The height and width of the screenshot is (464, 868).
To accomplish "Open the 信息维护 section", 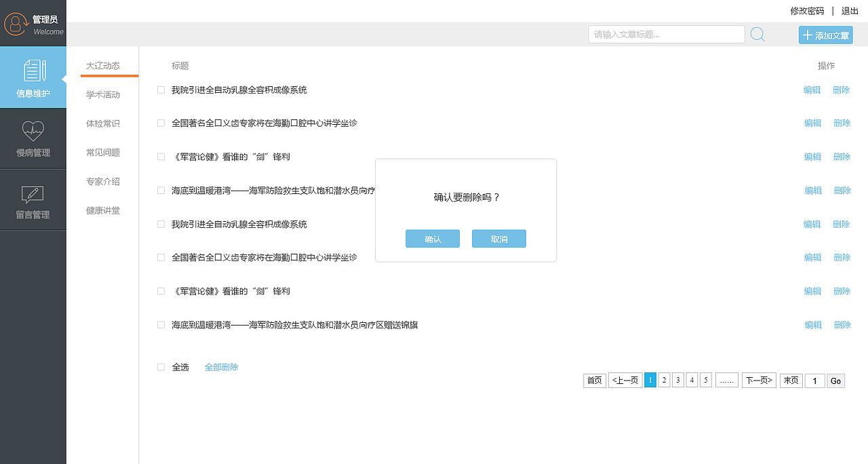I will tap(33, 77).
